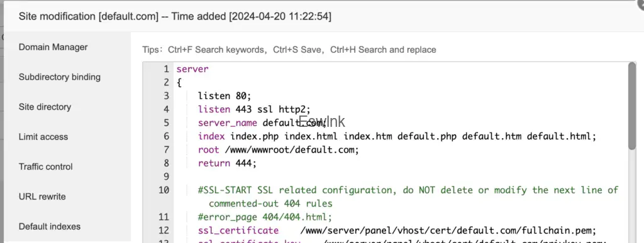The height and width of the screenshot is (243, 644).
Task: Open the Domain Manager section
Action: coord(53,47)
